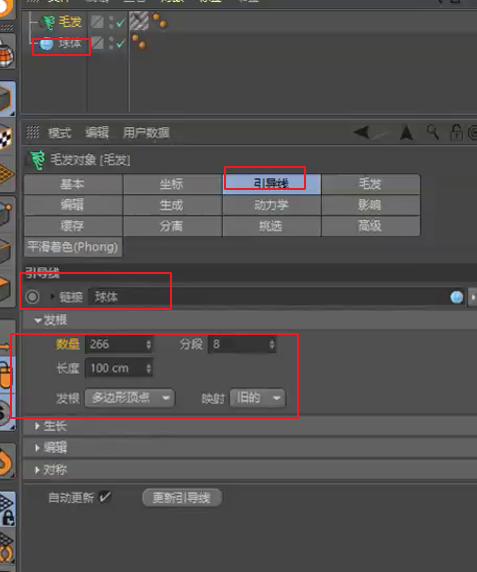Click the orange magnet hook icon
The image size is (477, 572).
[7, 461]
